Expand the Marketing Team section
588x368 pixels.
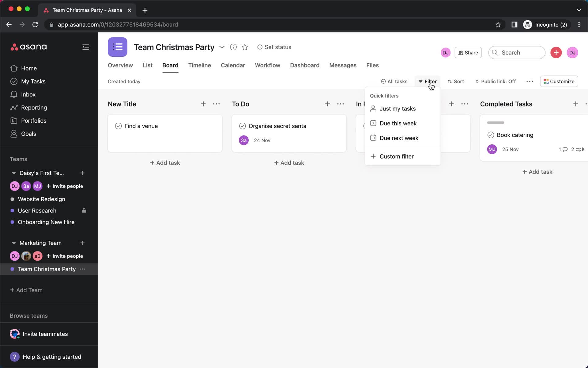pyautogui.click(x=13, y=243)
